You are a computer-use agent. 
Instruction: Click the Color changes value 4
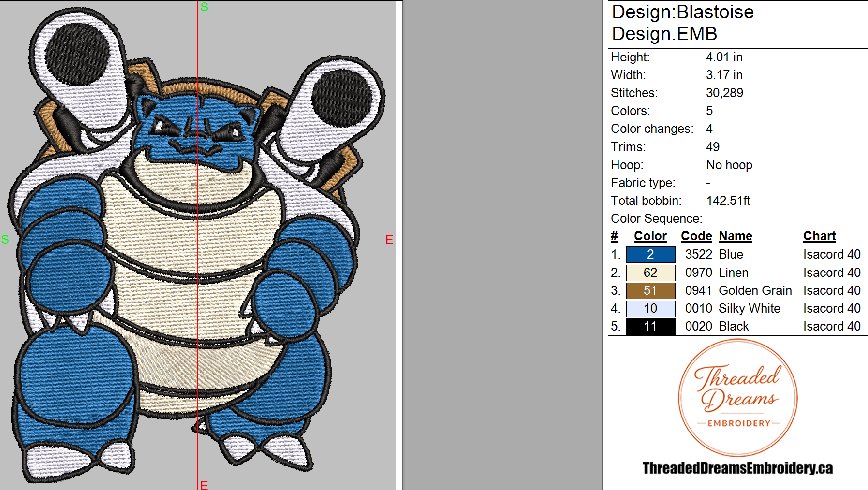(709, 129)
